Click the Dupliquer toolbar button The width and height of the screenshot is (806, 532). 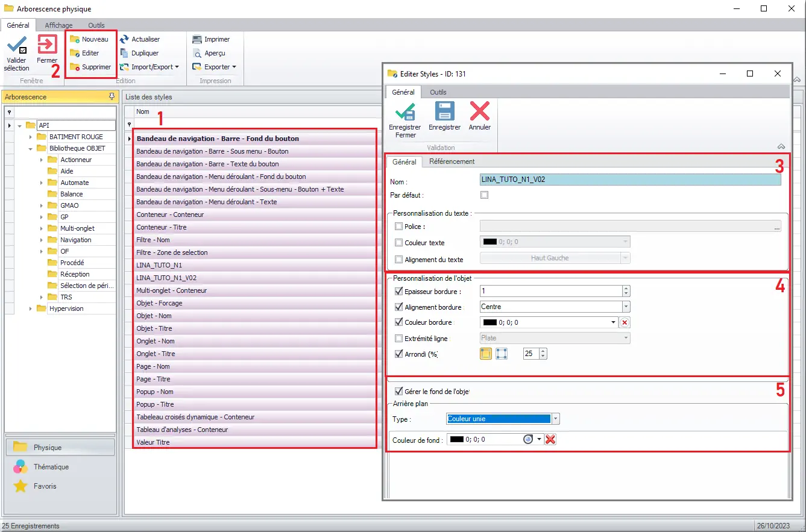[139, 53]
